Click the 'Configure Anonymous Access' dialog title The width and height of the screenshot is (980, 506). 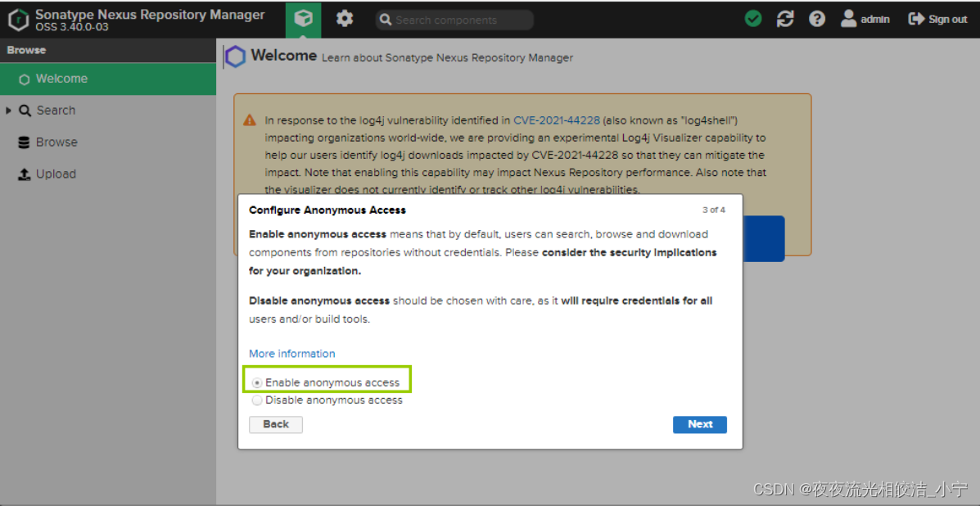point(327,210)
